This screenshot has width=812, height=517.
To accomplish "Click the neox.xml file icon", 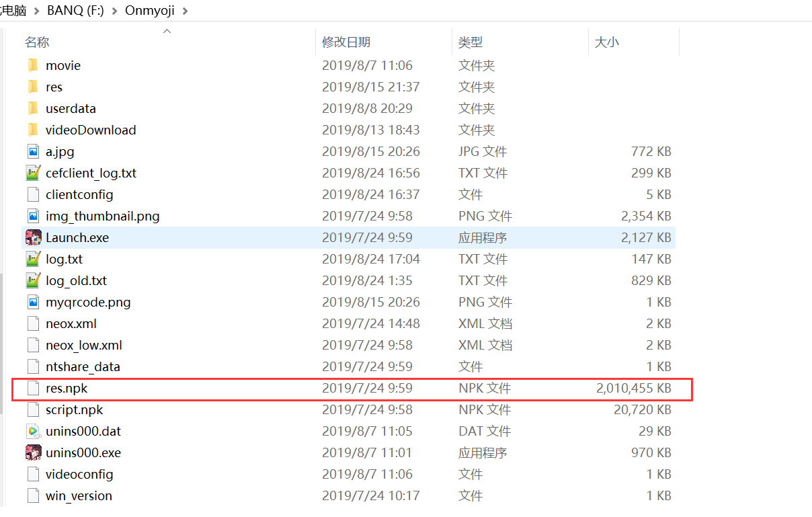I will [x=33, y=323].
